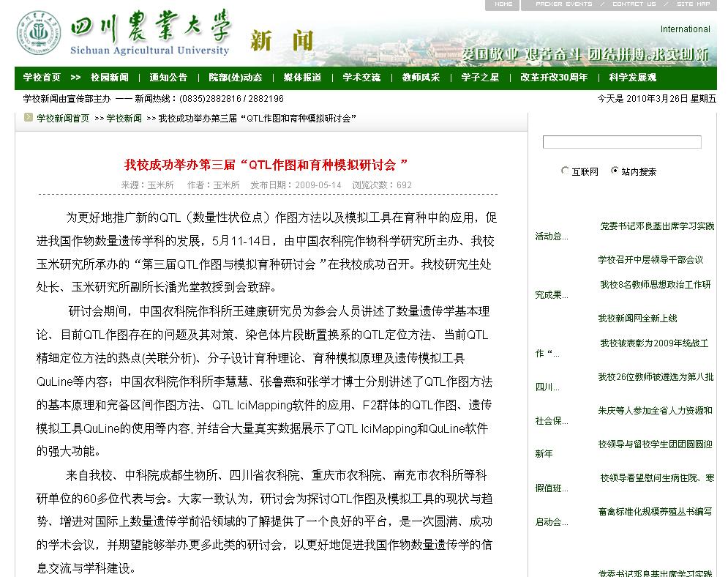The width and height of the screenshot is (728, 577).
Task: Select 通知公告 in the green navigation bar
Action: tap(168, 78)
